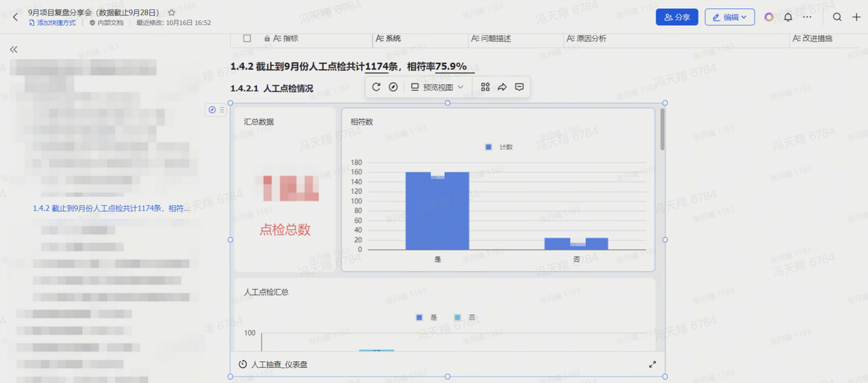Collapse the outline sidebar with double chevron
The height and width of the screenshot is (383, 868).
tap(14, 49)
